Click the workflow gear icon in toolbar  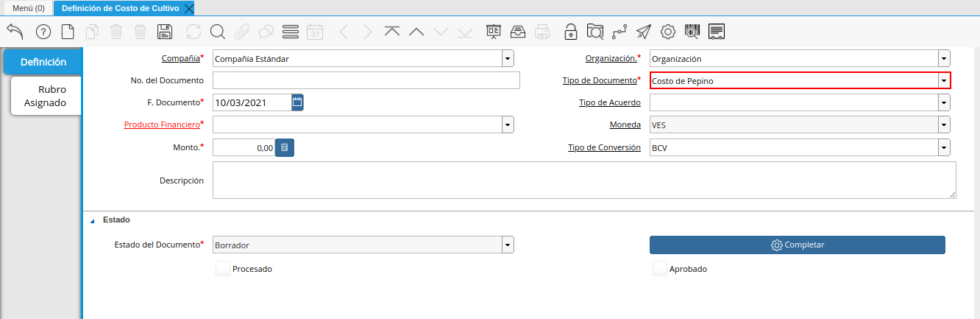(x=668, y=32)
